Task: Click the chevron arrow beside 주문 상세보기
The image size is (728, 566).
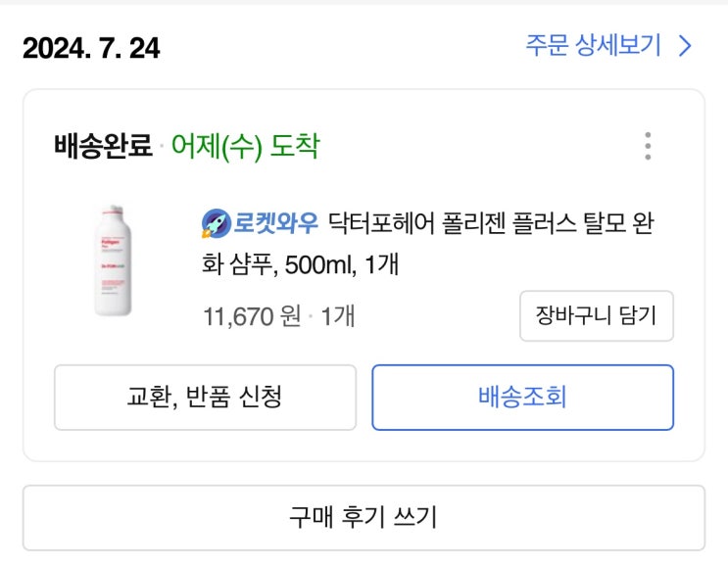Action: click(686, 46)
